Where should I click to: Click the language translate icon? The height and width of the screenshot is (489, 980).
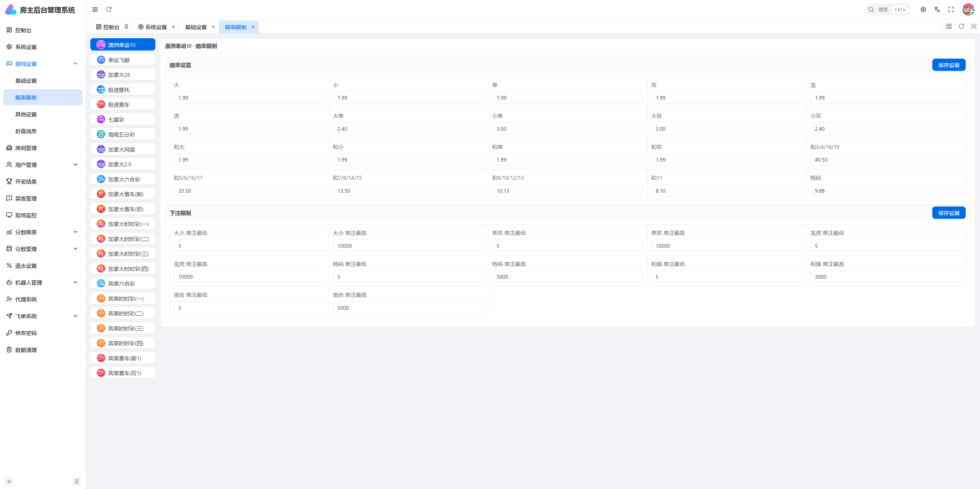[x=937, y=9]
